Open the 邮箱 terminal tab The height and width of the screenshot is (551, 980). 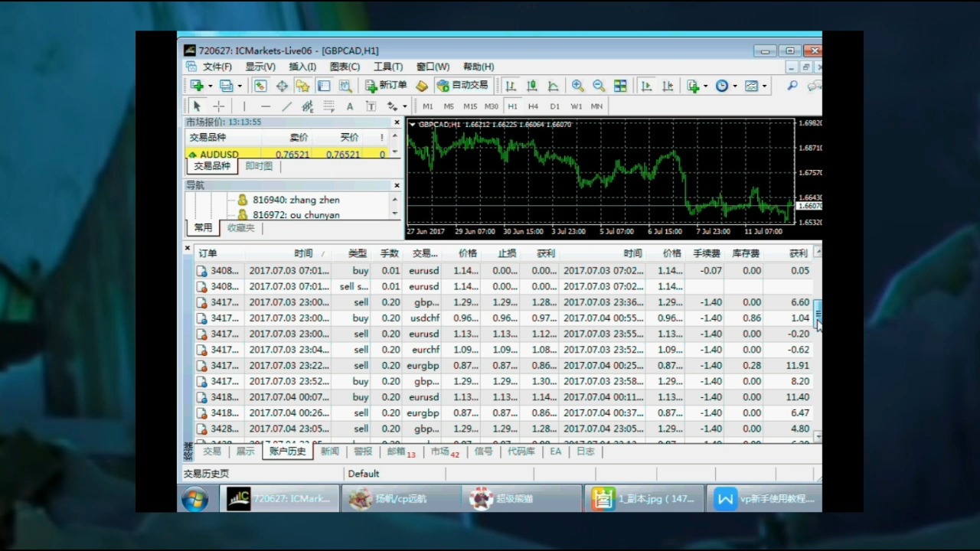(x=401, y=452)
